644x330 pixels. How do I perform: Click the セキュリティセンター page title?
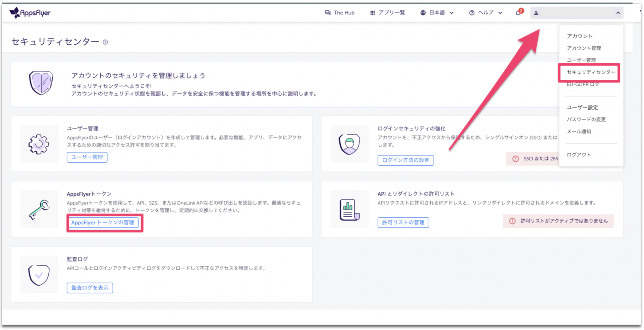55,42
